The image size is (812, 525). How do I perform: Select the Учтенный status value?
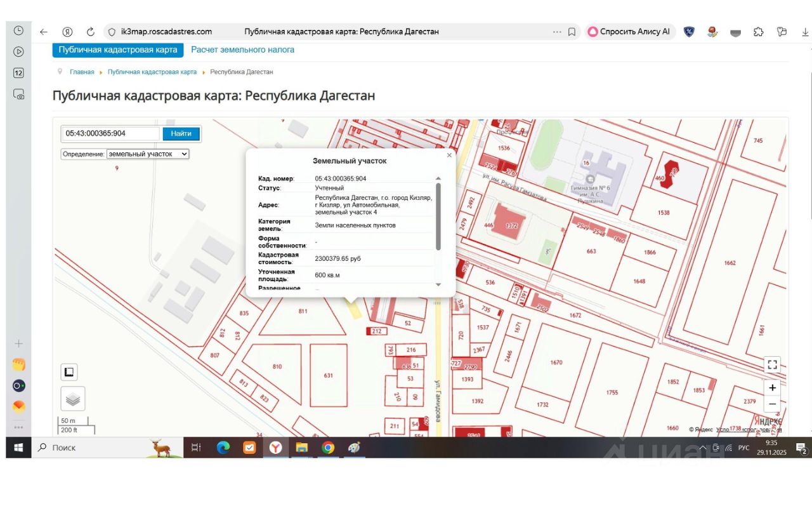pos(329,188)
